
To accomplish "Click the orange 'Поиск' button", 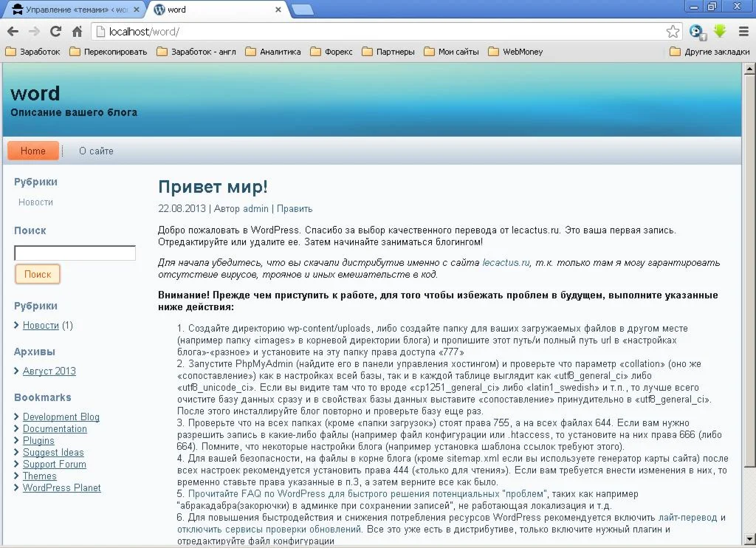I will coord(38,274).
